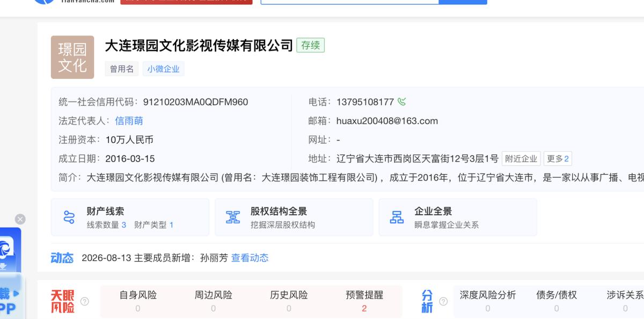Open 深度风险分析 item
Viewport: 644px width, 319px height.
pyautogui.click(x=487, y=301)
